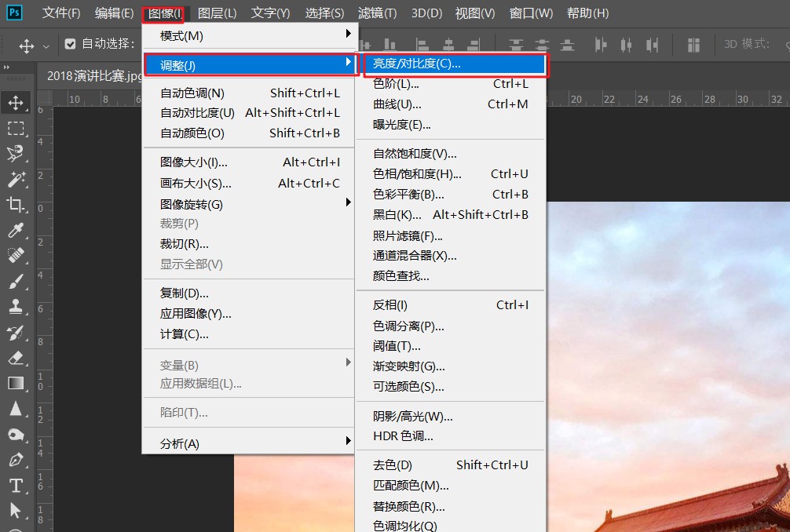This screenshot has width=790, height=532.
Task: Open the 图层(L) menu
Action: coord(218,13)
